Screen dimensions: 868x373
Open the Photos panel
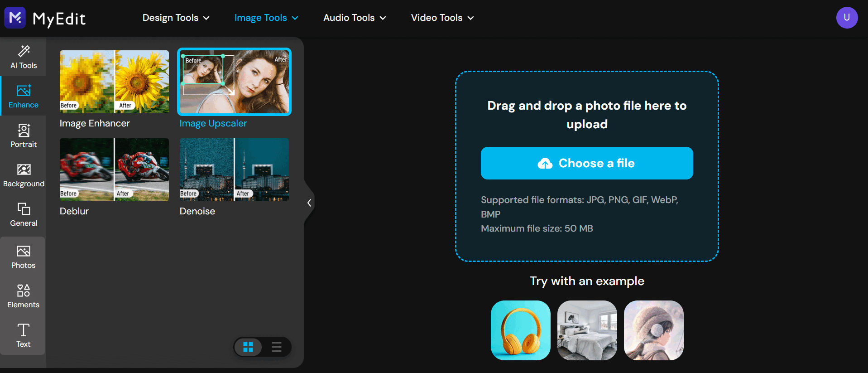point(24,257)
